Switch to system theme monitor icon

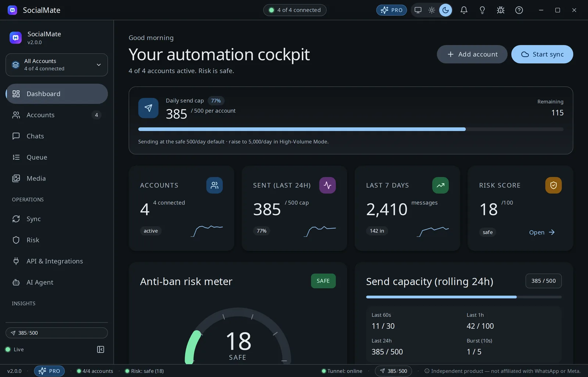(418, 10)
